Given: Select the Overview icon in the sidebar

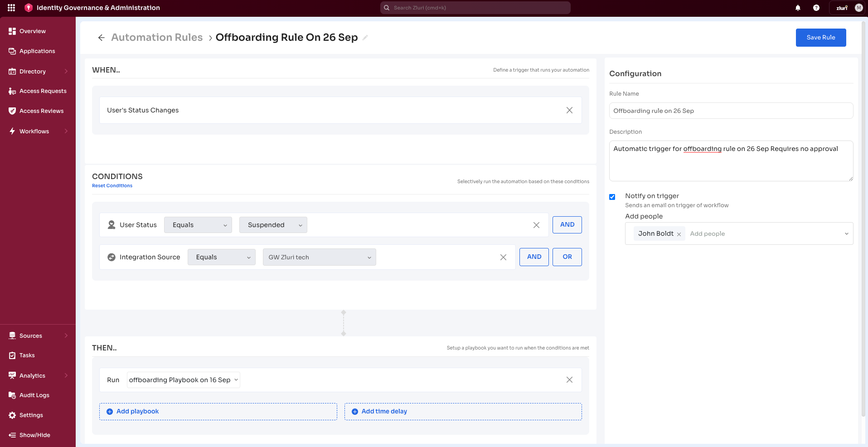Looking at the screenshot, I should 13,31.
